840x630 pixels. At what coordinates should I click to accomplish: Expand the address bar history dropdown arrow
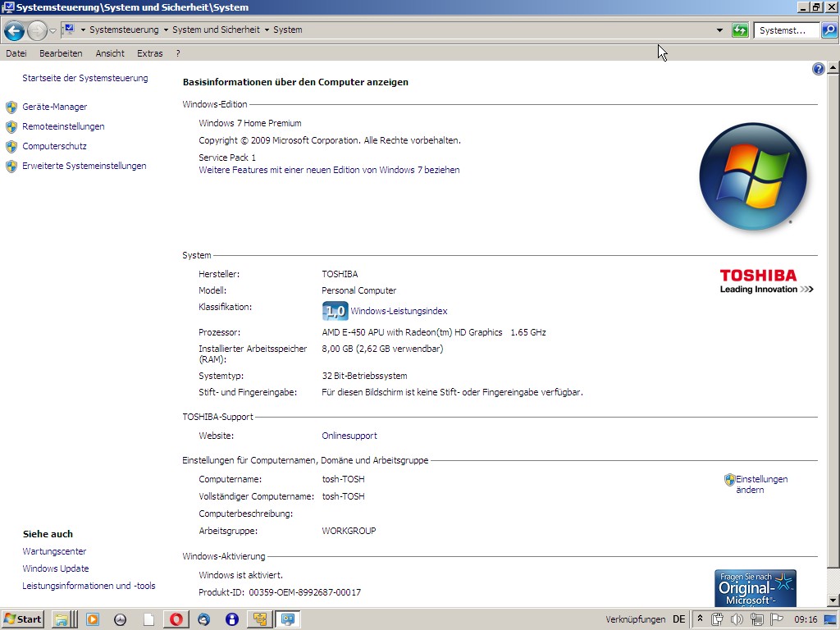(719, 30)
